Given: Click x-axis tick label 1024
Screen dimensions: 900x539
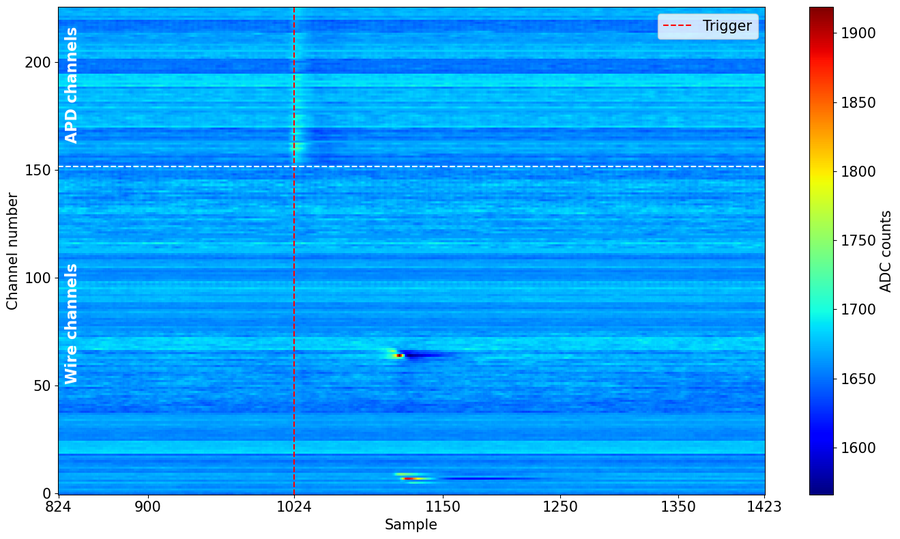Looking at the screenshot, I should tap(294, 507).
